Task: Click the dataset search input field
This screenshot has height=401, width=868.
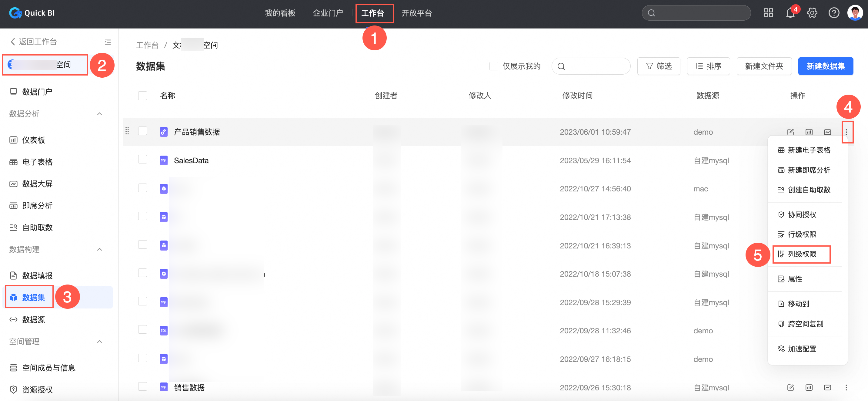Action: click(595, 66)
